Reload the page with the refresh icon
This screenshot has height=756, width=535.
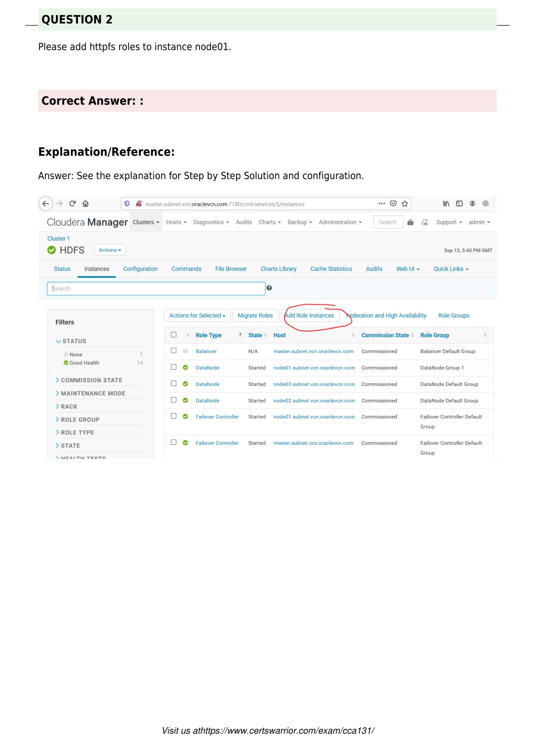pos(73,204)
